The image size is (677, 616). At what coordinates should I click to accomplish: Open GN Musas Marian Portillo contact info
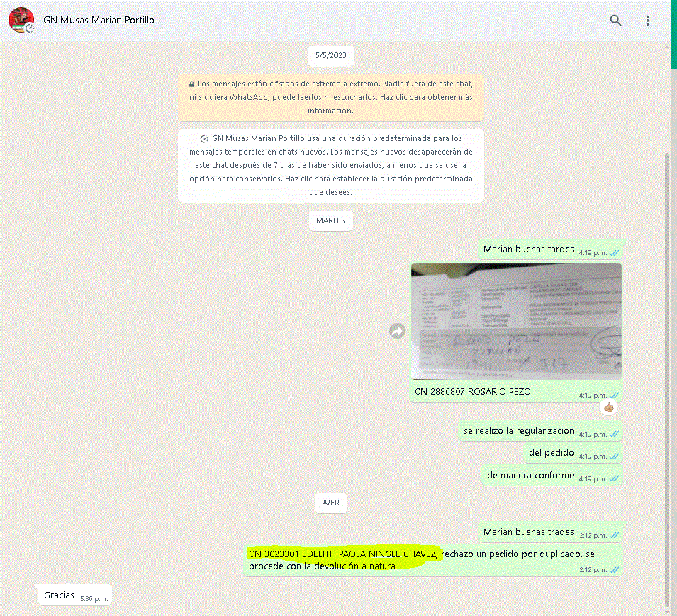click(x=99, y=20)
